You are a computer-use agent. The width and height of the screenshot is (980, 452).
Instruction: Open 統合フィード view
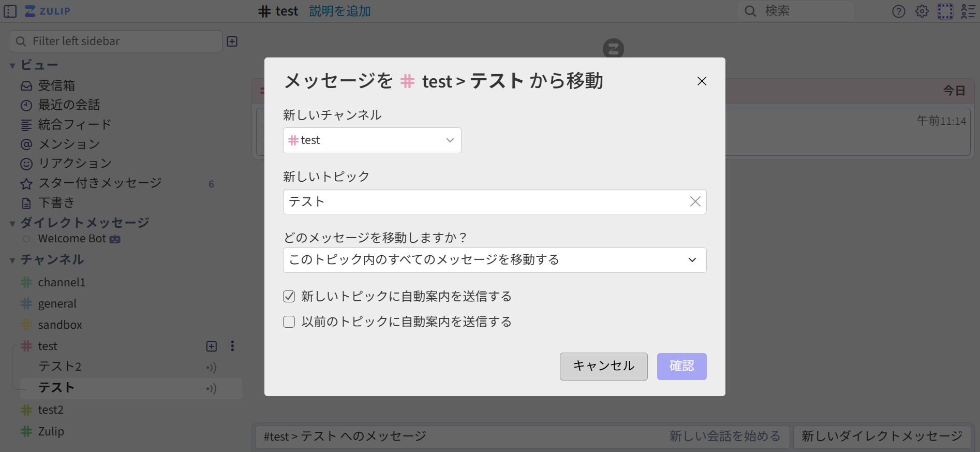coord(75,125)
